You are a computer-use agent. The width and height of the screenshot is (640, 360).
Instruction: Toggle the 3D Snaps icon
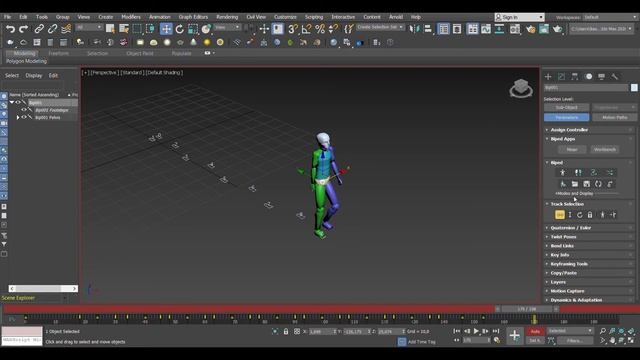point(293,29)
